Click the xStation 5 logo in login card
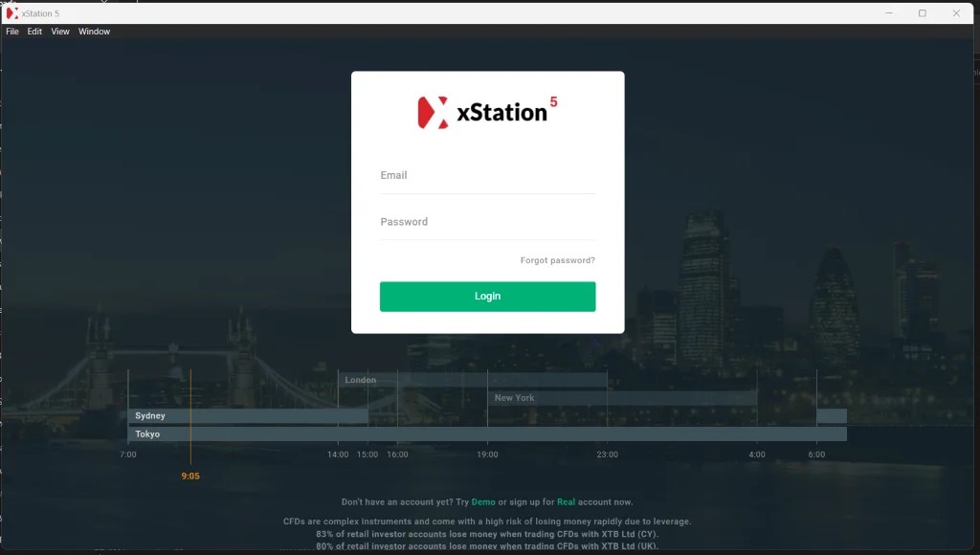 pyautogui.click(x=487, y=112)
